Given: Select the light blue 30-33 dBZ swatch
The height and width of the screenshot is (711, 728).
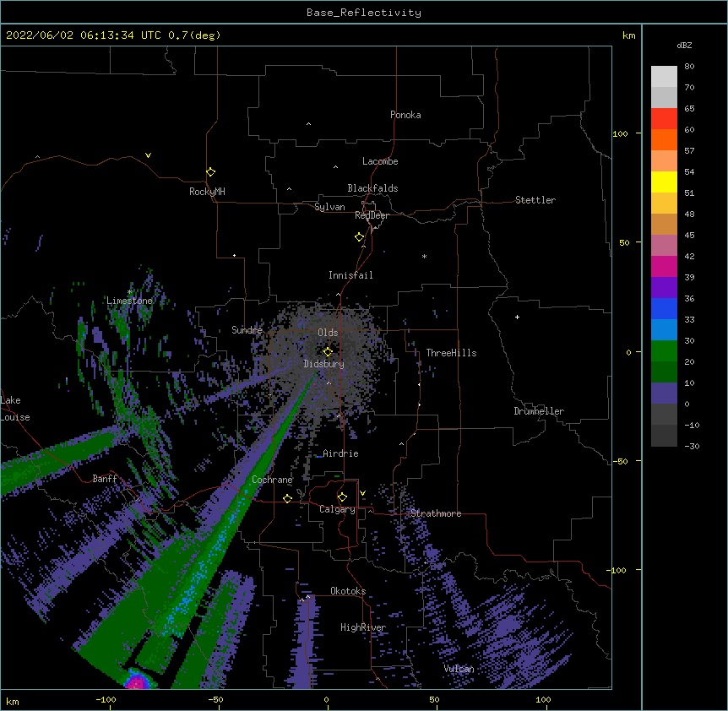Looking at the screenshot, I should [664, 330].
